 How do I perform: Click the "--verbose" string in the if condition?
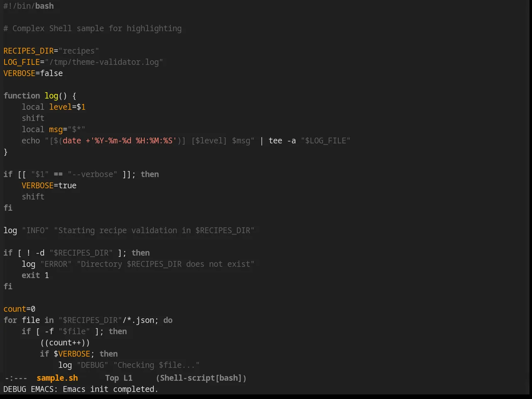point(92,174)
